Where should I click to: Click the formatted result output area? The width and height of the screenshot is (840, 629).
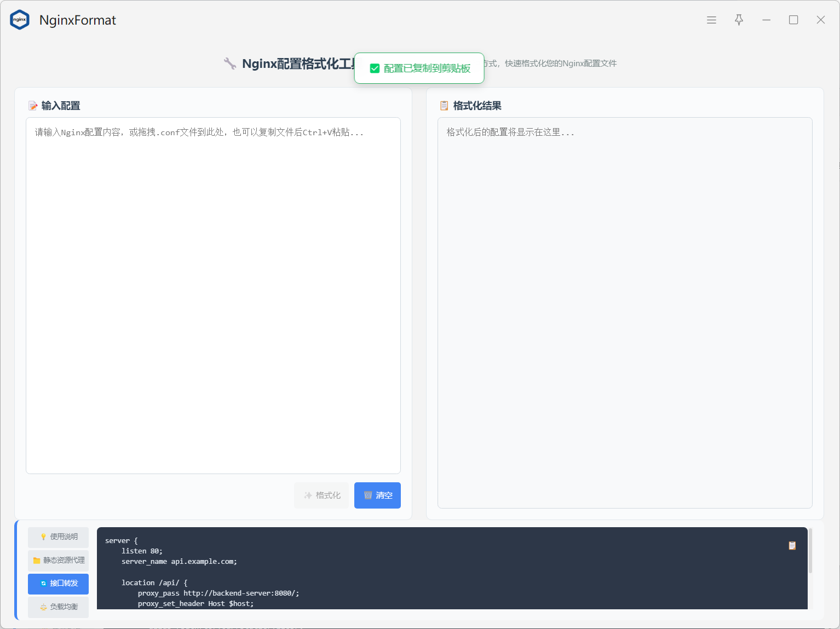click(625, 313)
